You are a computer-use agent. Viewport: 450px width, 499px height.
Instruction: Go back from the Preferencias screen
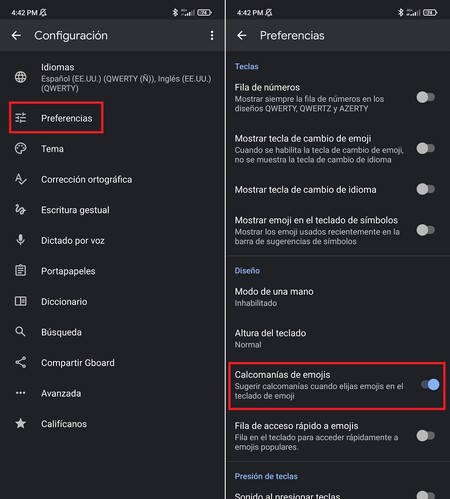click(x=242, y=35)
